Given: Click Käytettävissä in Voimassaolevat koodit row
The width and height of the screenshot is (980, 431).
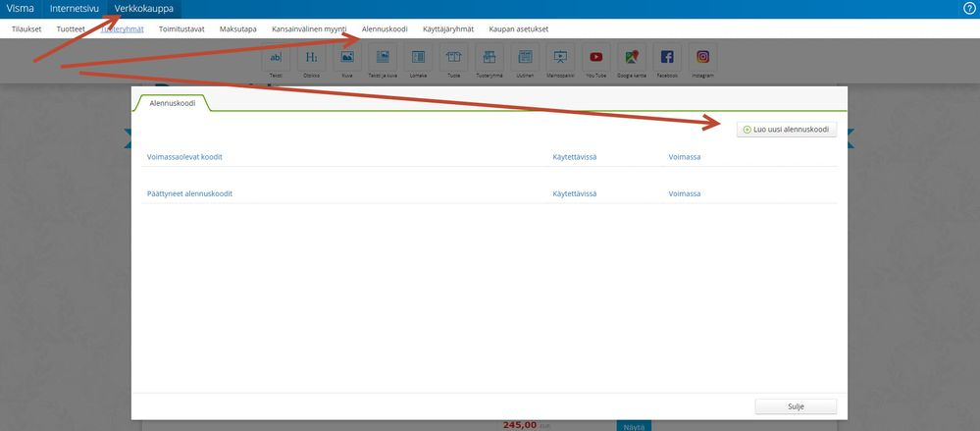Looking at the screenshot, I should (575, 157).
